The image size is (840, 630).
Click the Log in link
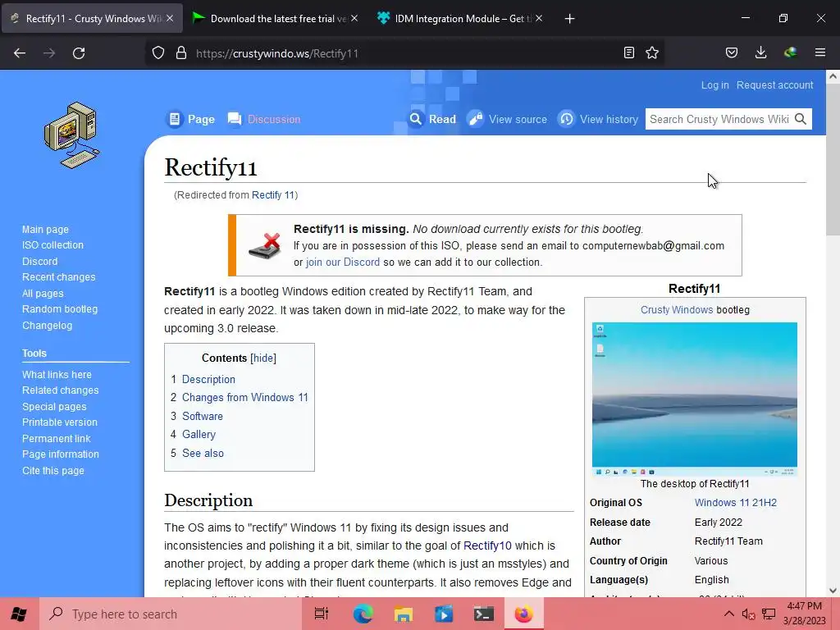pos(714,85)
